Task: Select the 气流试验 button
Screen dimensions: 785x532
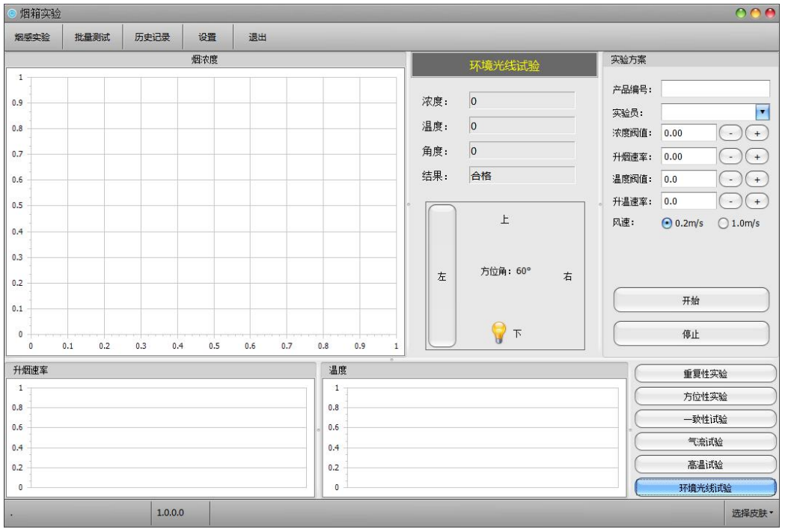Action: tap(706, 442)
